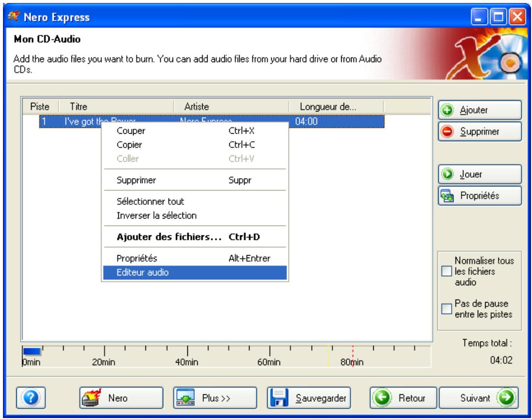This screenshot has height=419, width=532.
Task: Click the Propriétés button icon
Action: pos(447,195)
